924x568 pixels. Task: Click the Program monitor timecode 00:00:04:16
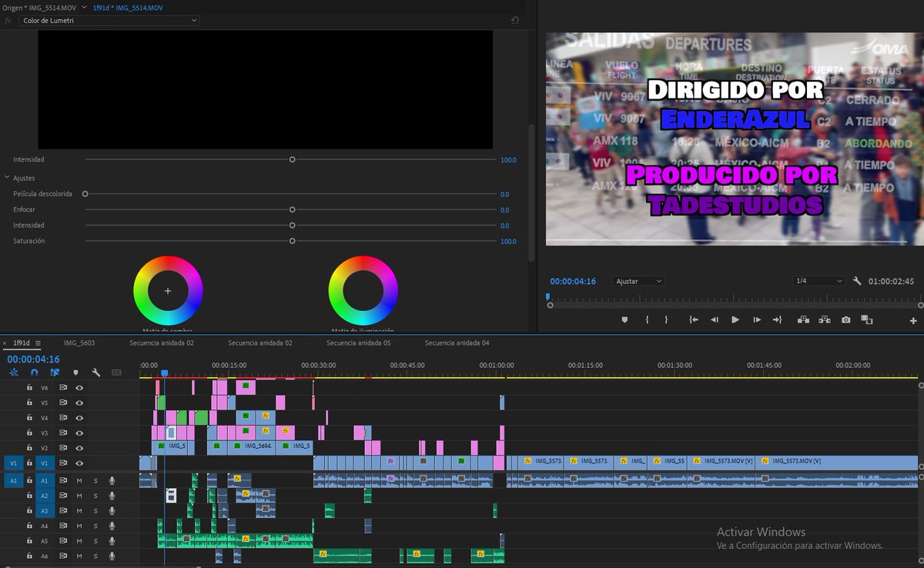point(573,282)
